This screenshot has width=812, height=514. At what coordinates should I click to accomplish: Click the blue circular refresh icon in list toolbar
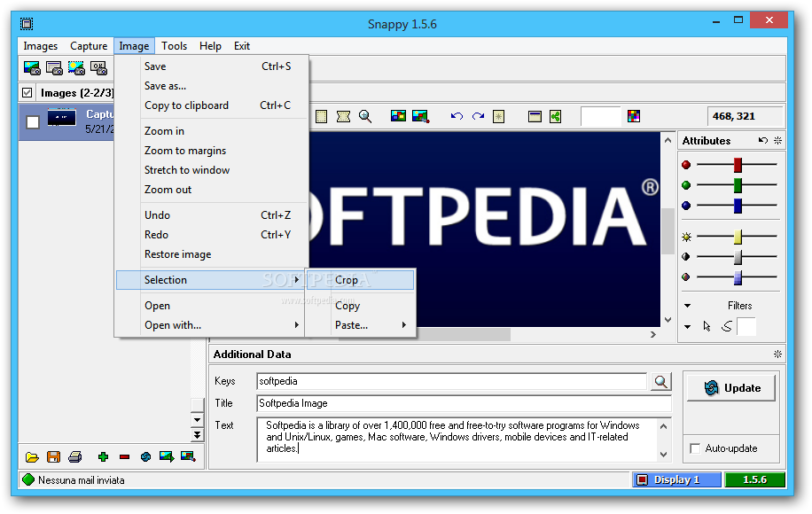[145, 456]
